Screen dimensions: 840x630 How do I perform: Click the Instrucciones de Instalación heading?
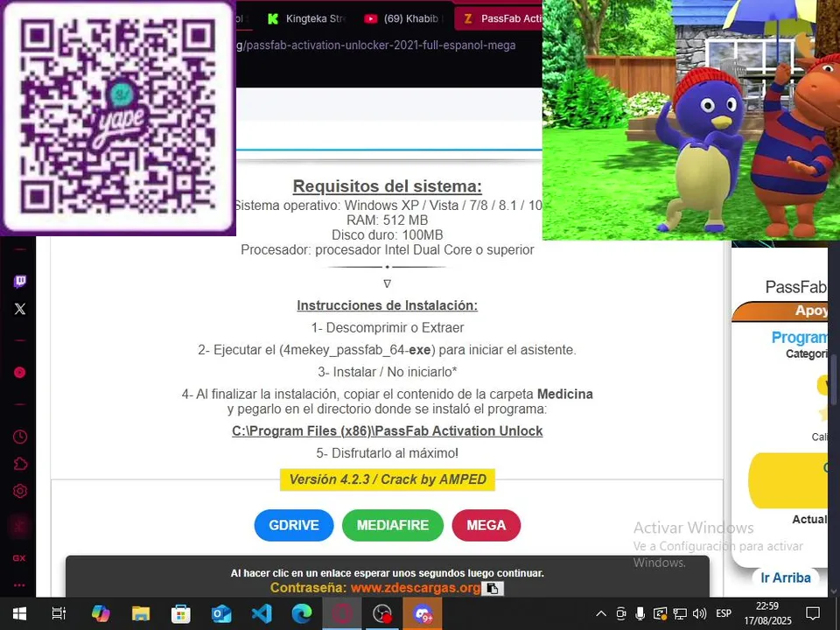387,305
